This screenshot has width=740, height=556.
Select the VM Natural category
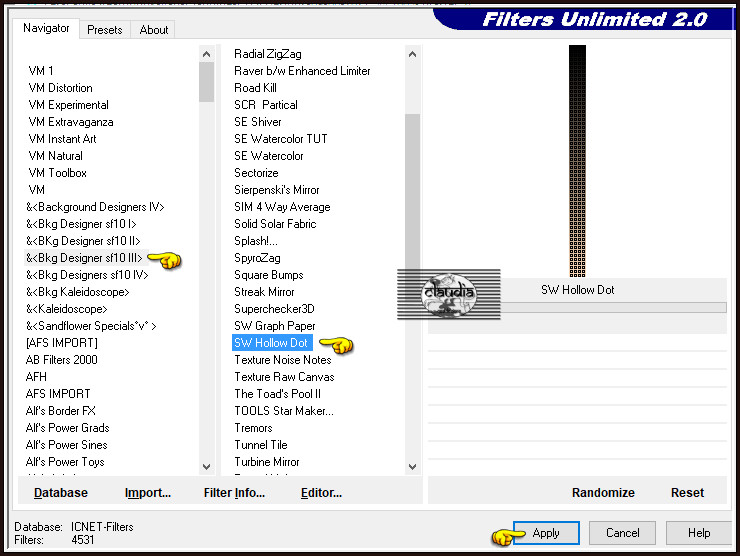pos(55,156)
